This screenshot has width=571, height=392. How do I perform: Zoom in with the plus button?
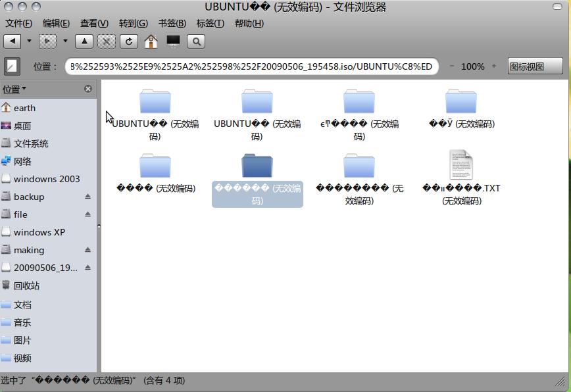click(494, 66)
